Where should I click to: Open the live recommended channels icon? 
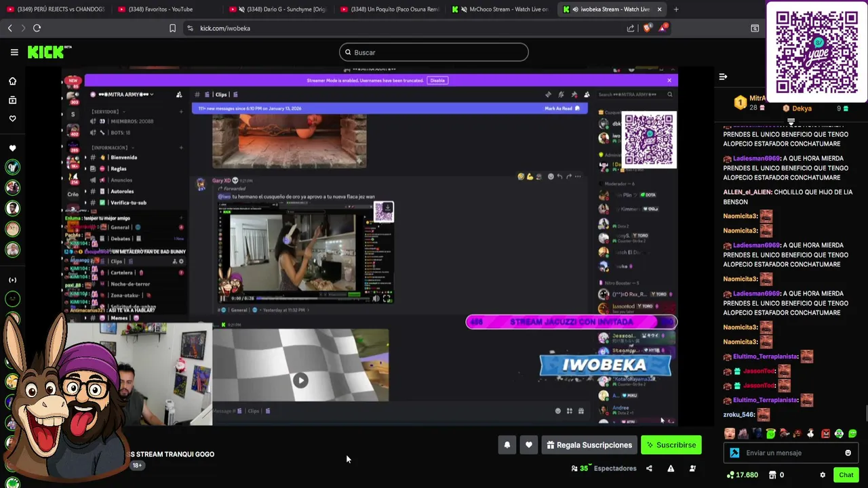tap(12, 280)
